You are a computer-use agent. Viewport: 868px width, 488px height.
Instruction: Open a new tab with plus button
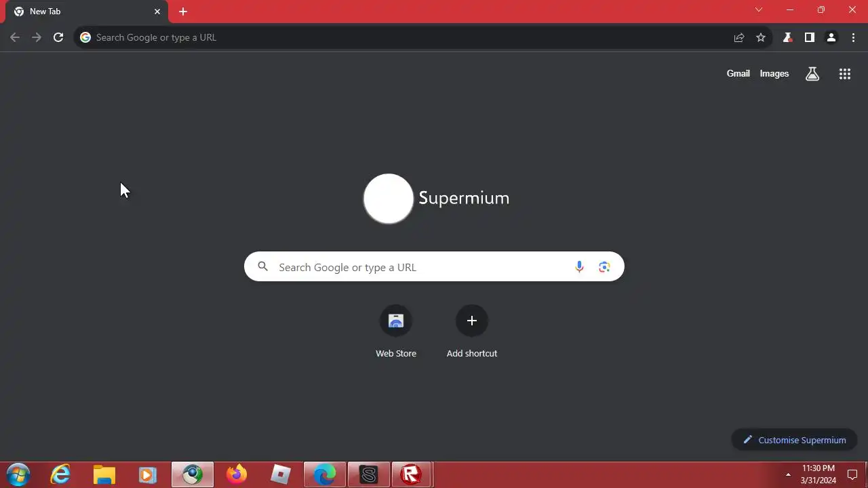[x=183, y=12]
